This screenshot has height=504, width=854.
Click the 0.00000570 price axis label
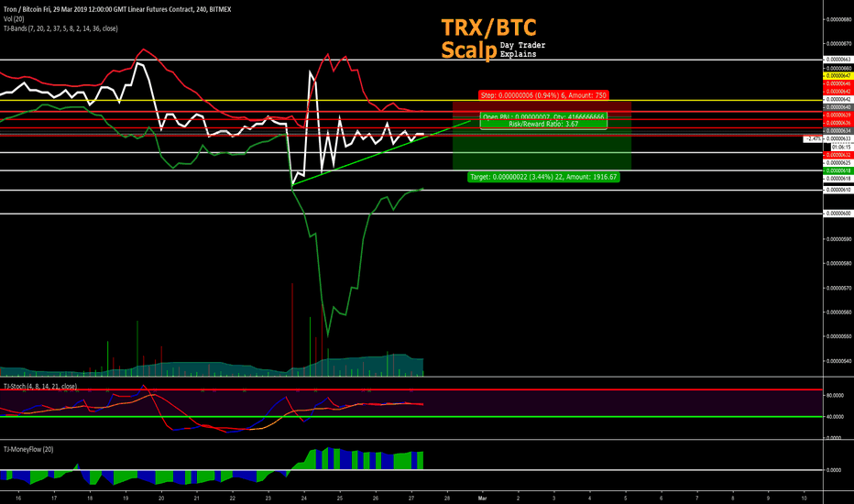pyautogui.click(x=838, y=288)
